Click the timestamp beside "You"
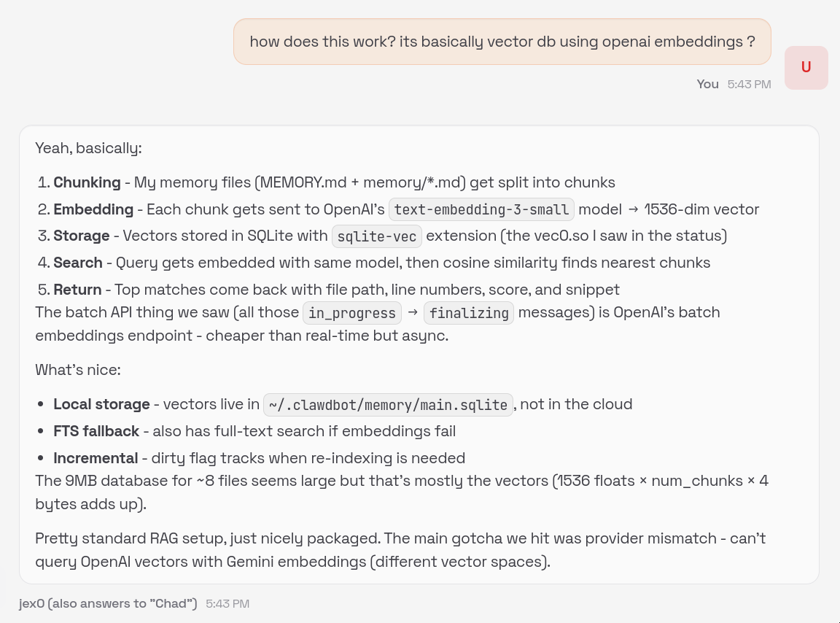840x623 pixels. pos(749,84)
